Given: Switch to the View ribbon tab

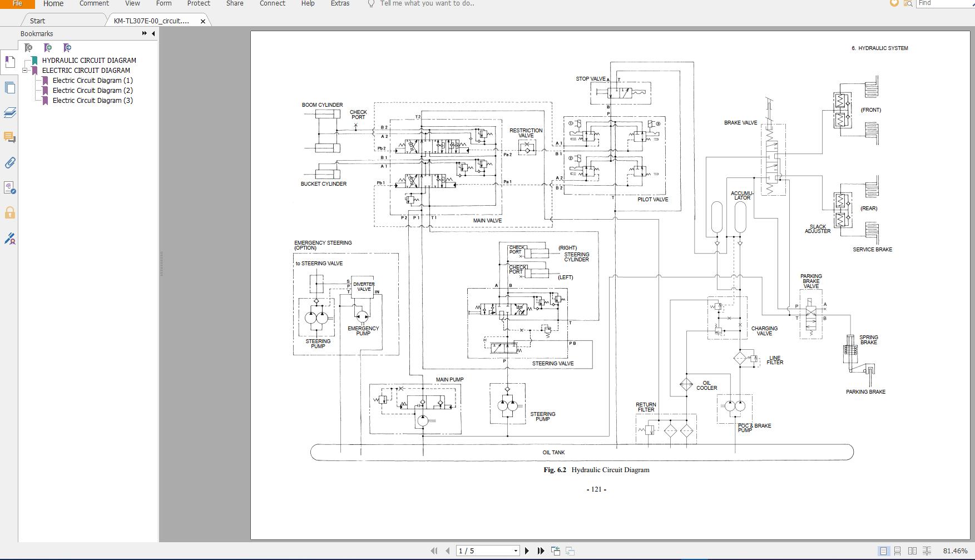Looking at the screenshot, I should pos(132,3).
